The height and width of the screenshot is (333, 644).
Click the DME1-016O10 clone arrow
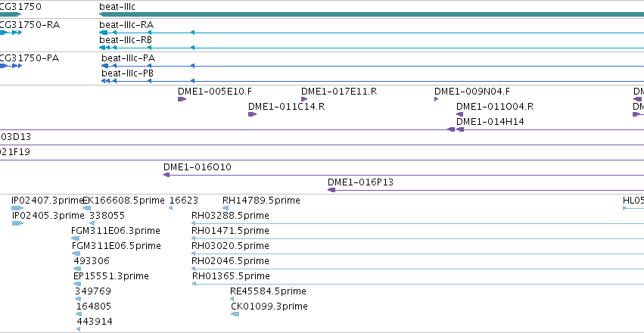coord(166,175)
